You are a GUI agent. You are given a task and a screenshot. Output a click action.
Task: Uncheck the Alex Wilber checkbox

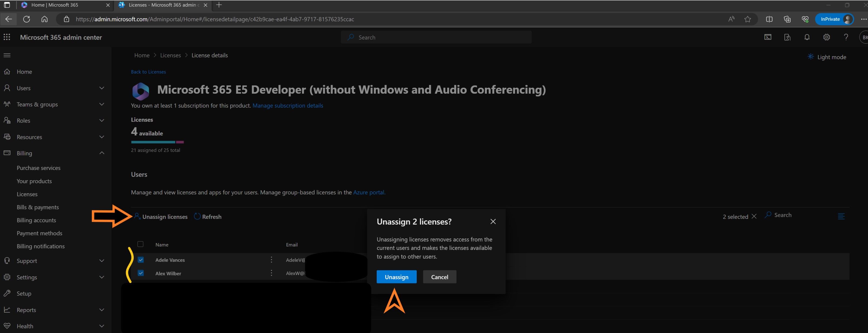(141, 273)
